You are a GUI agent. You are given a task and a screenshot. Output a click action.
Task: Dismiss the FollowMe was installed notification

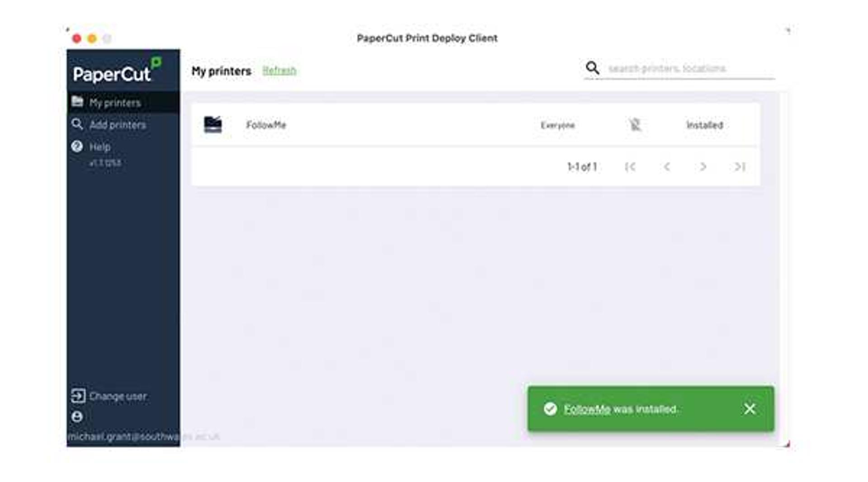coord(750,409)
